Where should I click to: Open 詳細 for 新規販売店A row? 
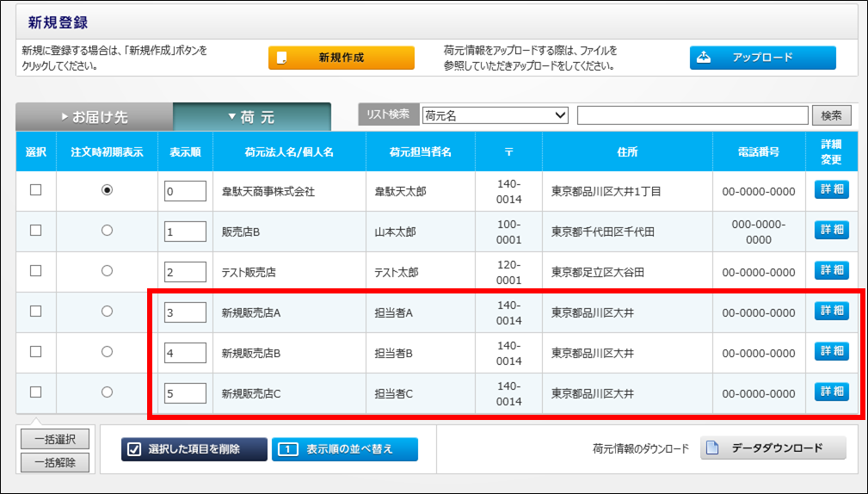tap(831, 311)
